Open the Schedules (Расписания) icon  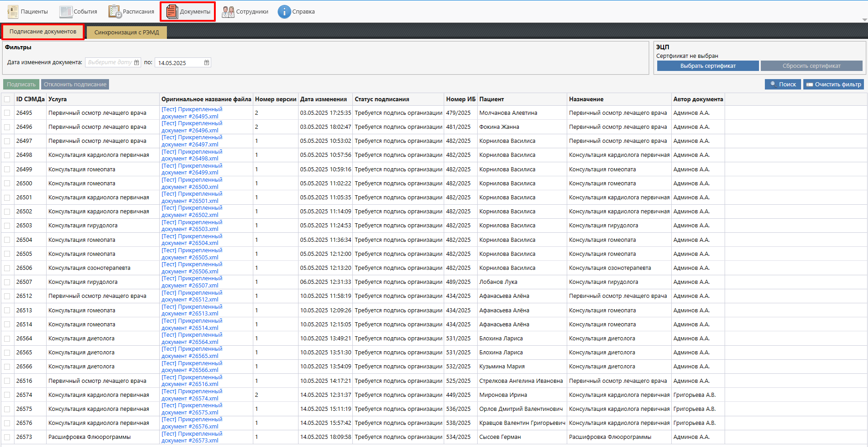(x=115, y=12)
